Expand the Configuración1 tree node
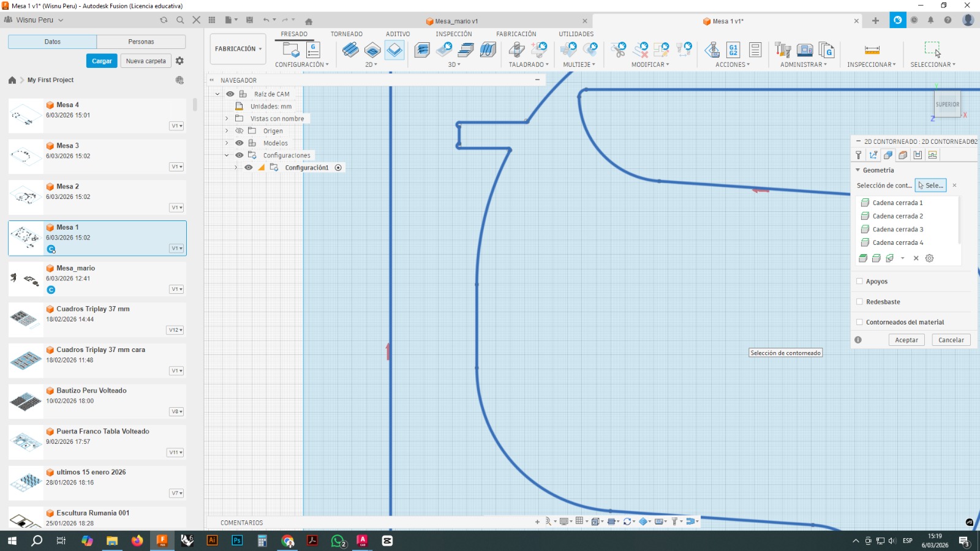The height and width of the screenshot is (551, 980). coord(236,168)
